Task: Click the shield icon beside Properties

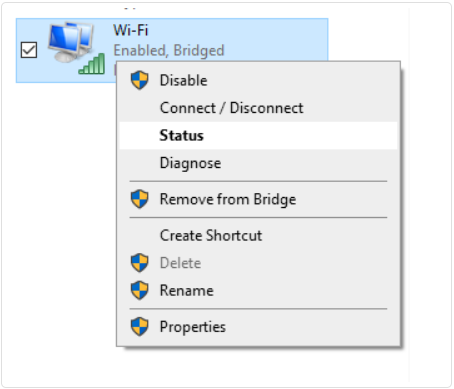Action: pos(139,326)
